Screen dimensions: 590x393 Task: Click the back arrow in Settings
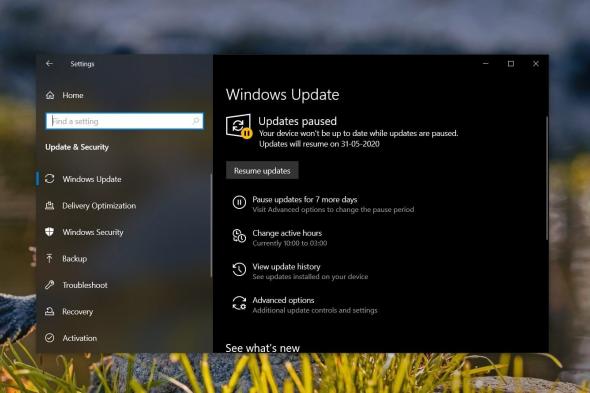[x=49, y=64]
